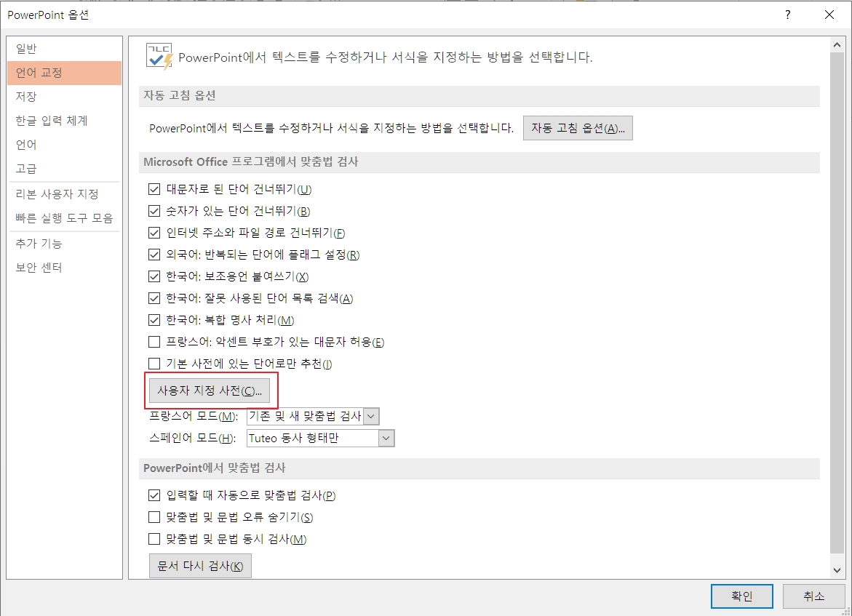Screen dimensions: 852x616
Task: Open 자동 고침 옵션(A) button
Action: click(578, 128)
